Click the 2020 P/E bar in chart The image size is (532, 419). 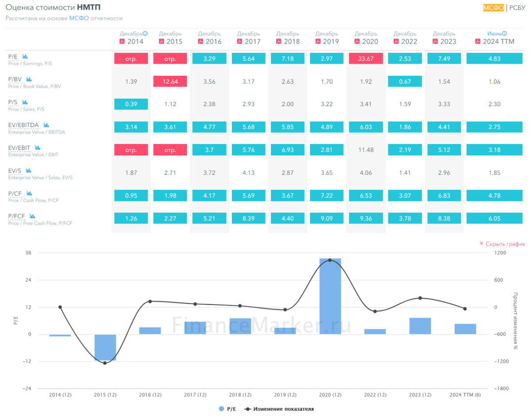pyautogui.click(x=330, y=296)
